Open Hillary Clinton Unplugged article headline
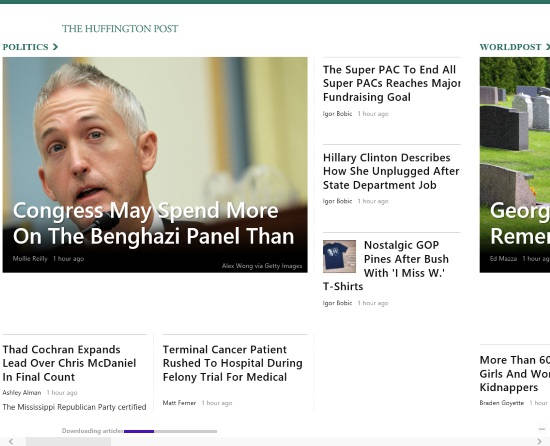 pos(391,171)
